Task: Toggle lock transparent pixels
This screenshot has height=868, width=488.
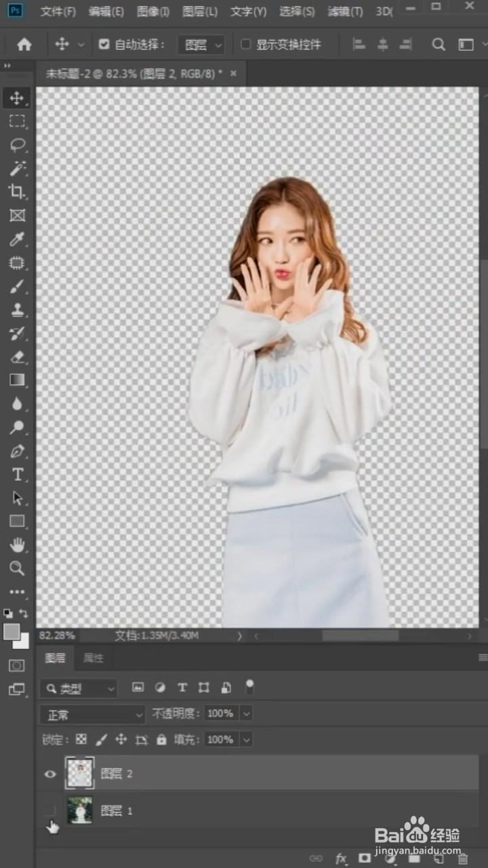Action: [81, 739]
